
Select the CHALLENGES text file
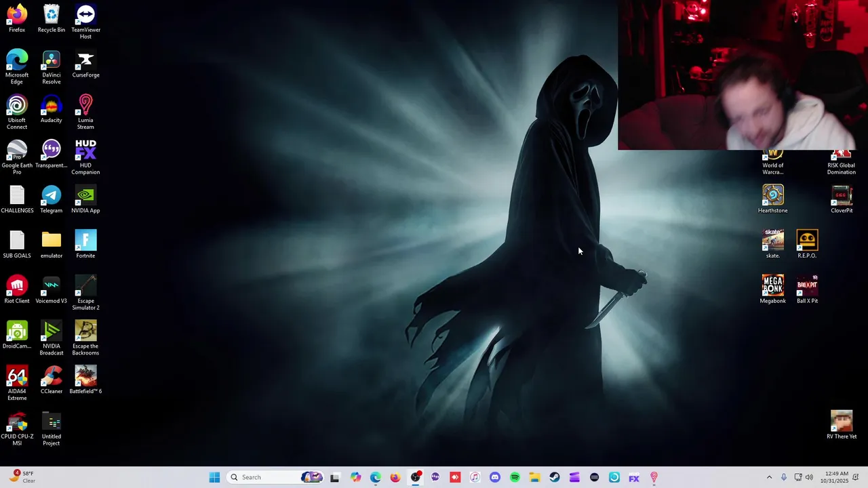coord(17,199)
